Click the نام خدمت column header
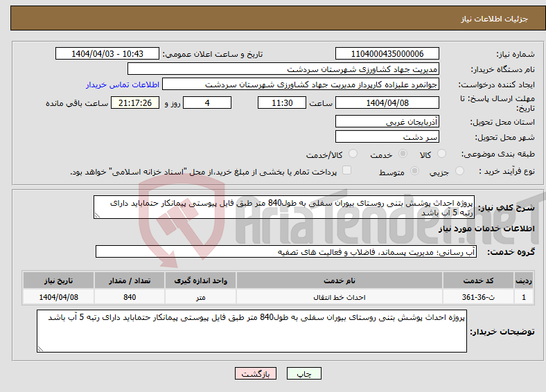 340,280
